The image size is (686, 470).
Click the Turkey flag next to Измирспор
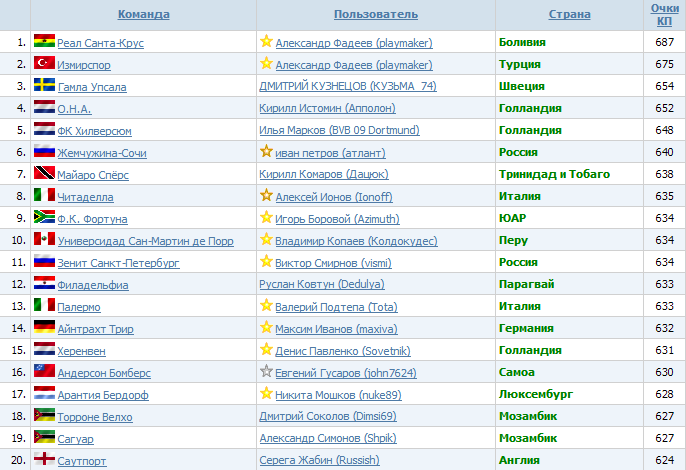[x=44, y=64]
